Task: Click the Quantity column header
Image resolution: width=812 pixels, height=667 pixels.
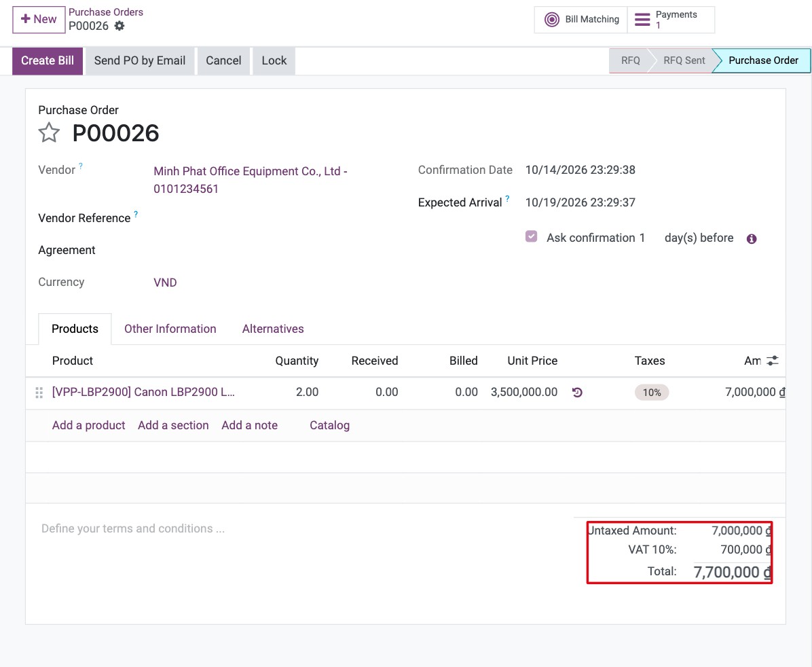Action: pos(297,361)
